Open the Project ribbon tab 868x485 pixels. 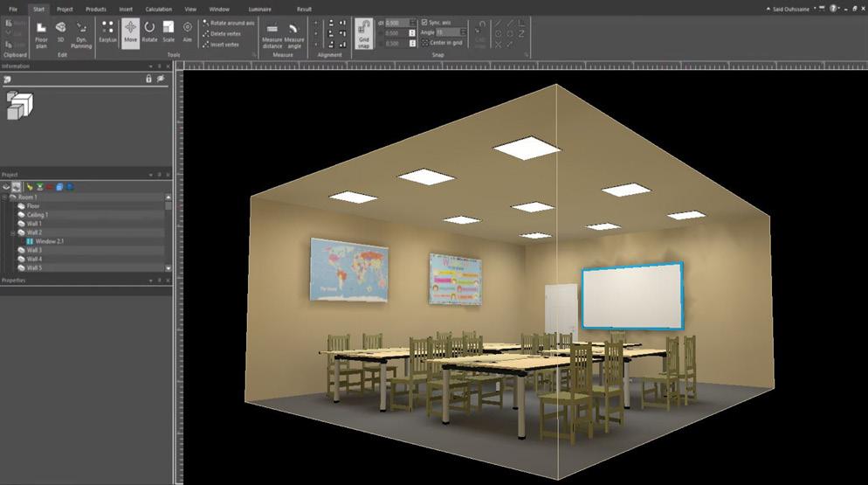tap(65, 9)
